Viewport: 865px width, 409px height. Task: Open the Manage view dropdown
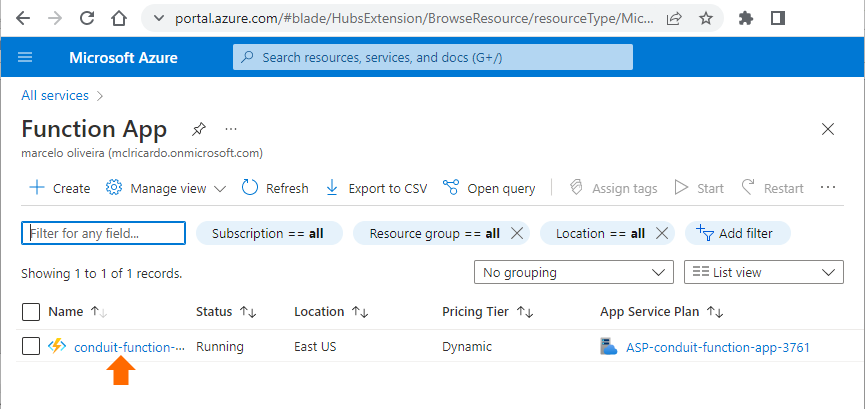click(x=165, y=188)
